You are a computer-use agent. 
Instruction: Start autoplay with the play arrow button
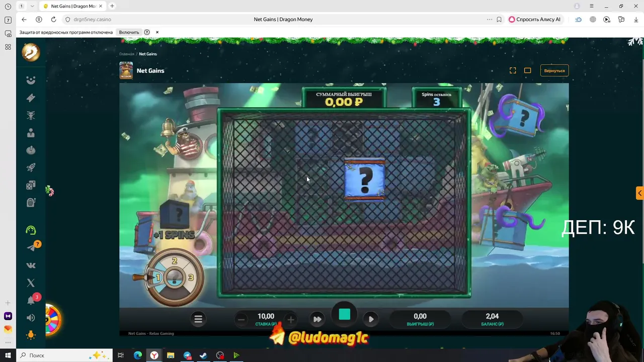click(x=371, y=319)
